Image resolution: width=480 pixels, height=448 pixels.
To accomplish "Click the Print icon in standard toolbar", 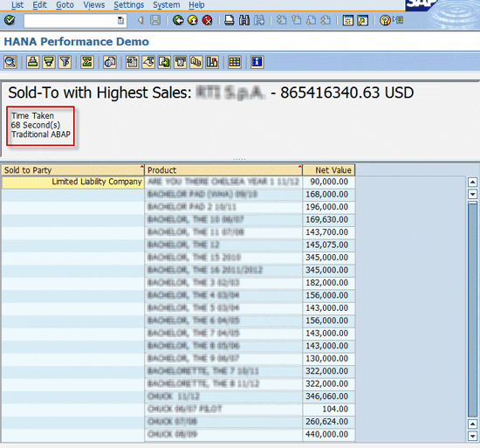I will [x=230, y=20].
